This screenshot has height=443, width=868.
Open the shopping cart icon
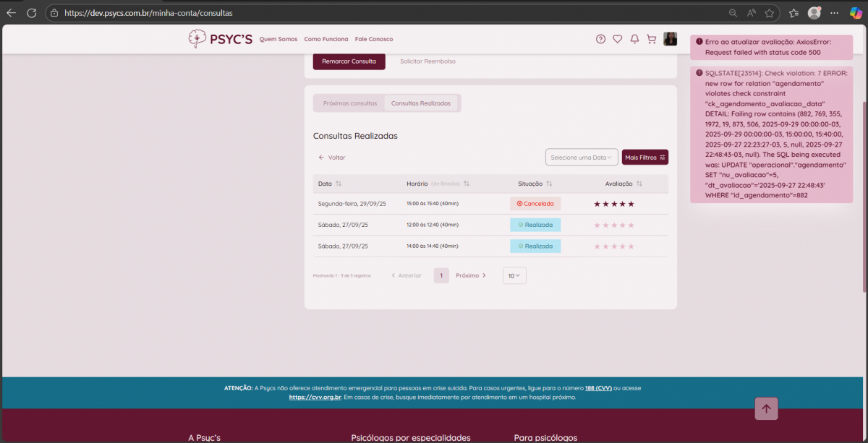[651, 39]
